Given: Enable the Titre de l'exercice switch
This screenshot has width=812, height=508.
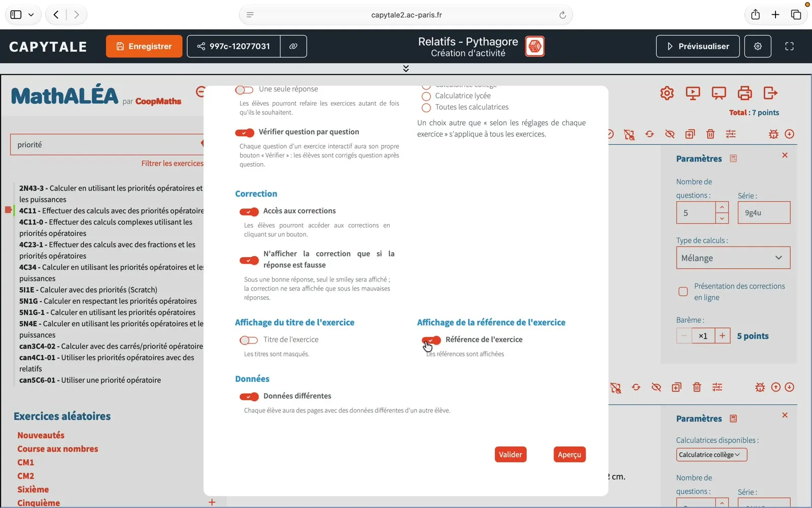Looking at the screenshot, I should [x=249, y=340].
